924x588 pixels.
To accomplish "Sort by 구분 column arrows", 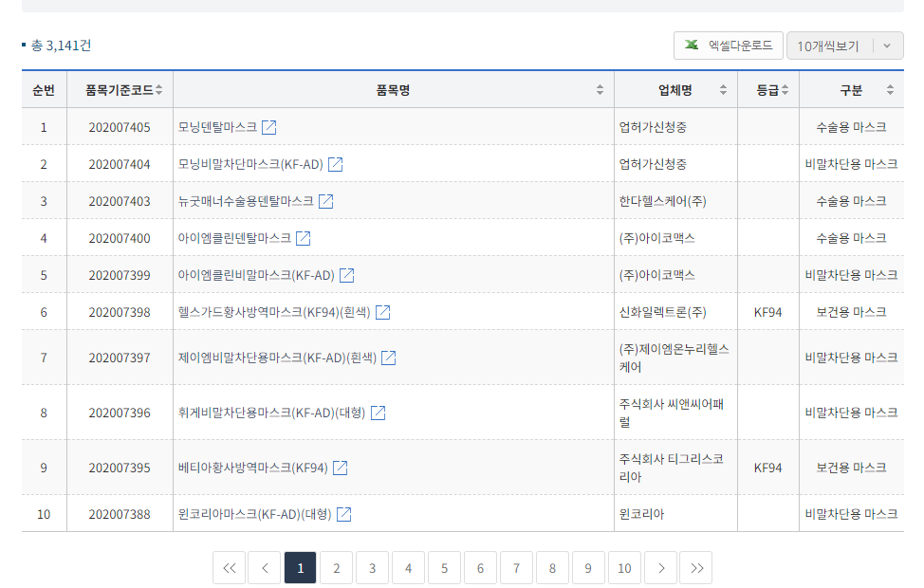I will (890, 89).
